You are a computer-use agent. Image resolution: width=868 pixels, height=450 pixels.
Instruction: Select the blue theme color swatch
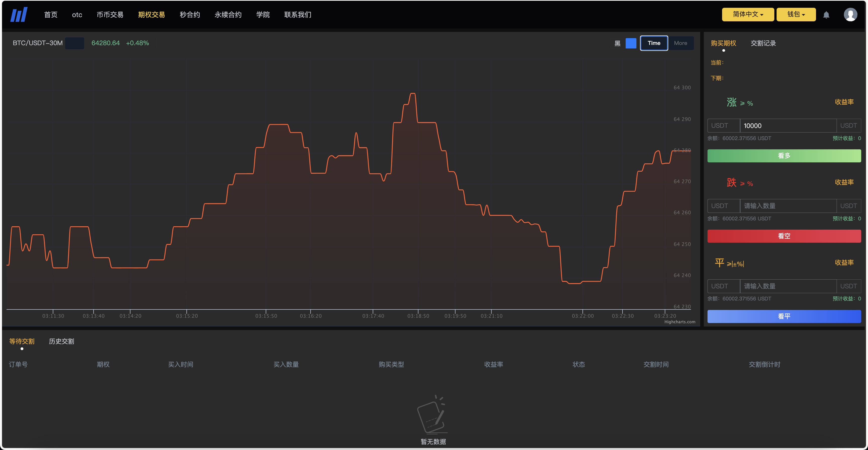(x=631, y=43)
